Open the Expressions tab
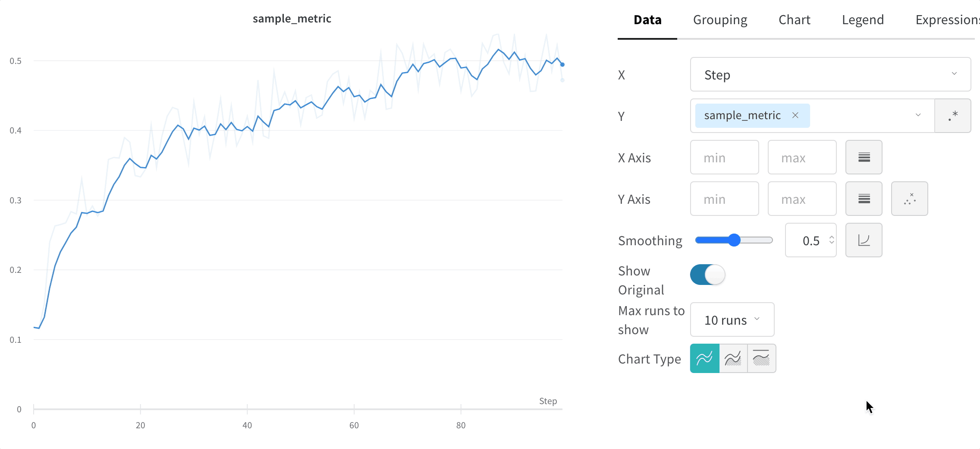Image resolution: width=980 pixels, height=449 pixels. pos(947,20)
